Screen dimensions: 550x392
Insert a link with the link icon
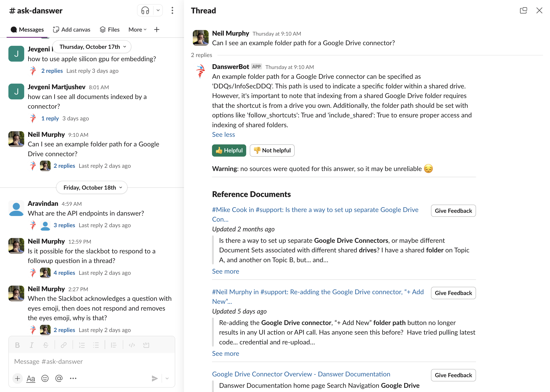pos(63,345)
